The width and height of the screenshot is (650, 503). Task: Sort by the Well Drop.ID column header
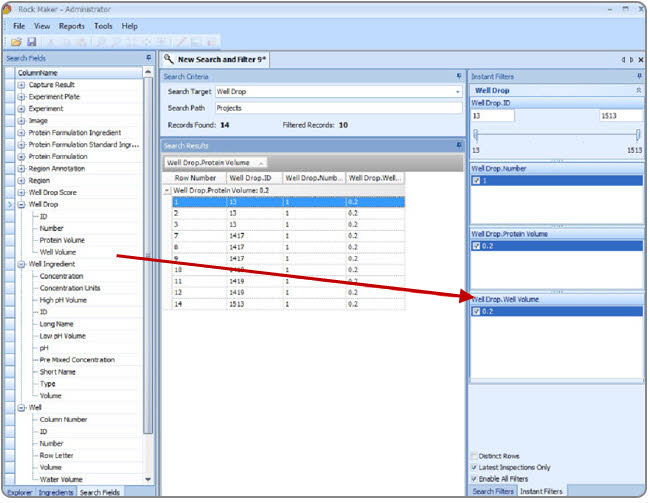coord(254,178)
